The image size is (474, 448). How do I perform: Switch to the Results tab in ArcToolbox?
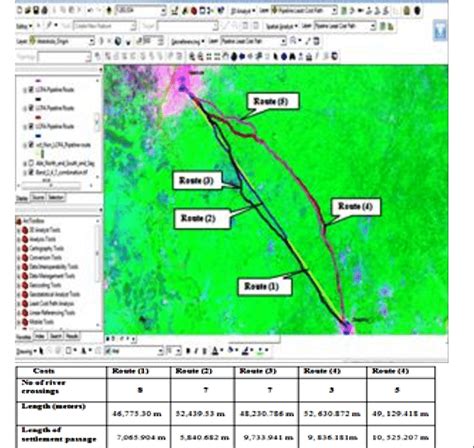[x=72, y=336]
